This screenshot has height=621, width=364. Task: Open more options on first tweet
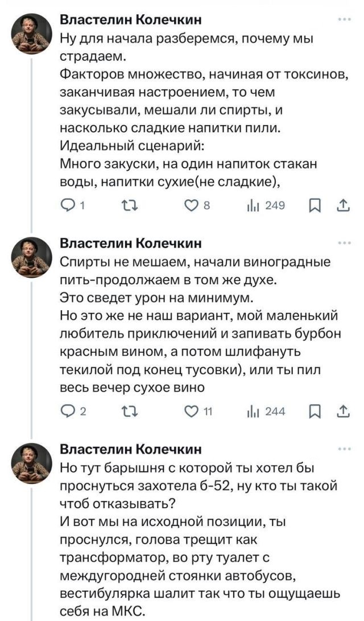(344, 20)
